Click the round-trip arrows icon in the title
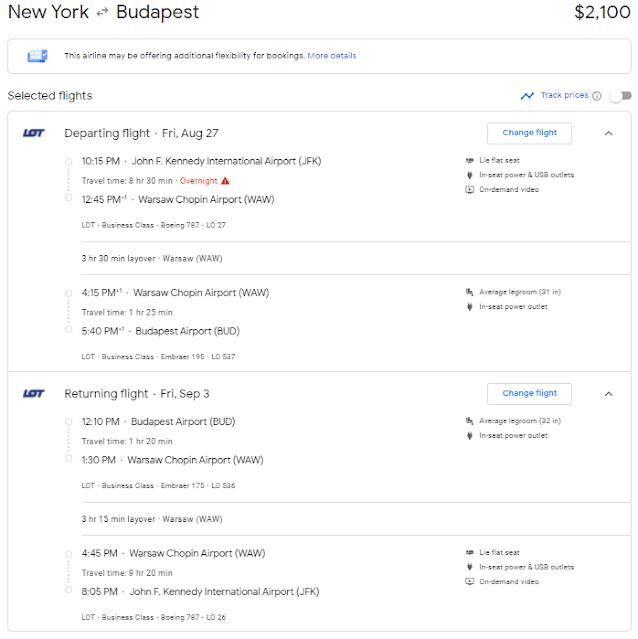Image resolution: width=638 pixels, height=639 pixels. [x=102, y=13]
